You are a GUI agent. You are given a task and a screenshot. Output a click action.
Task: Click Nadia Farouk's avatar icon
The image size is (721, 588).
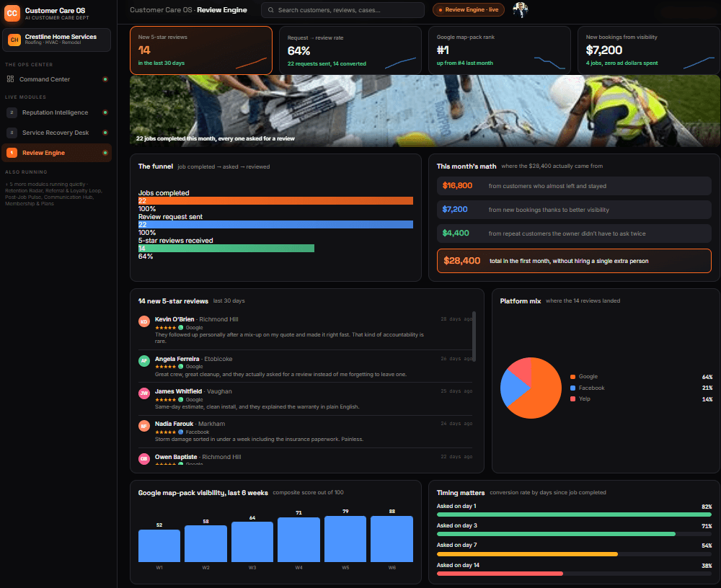[x=144, y=426]
